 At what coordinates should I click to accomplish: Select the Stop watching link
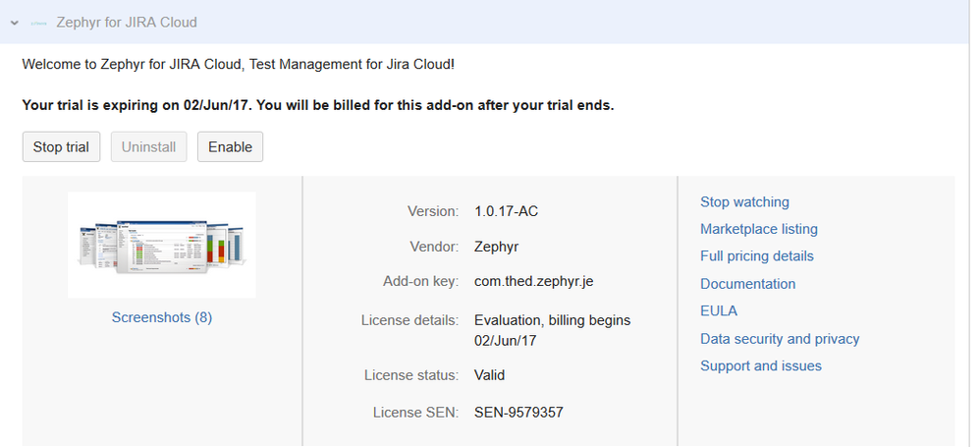pos(744,202)
